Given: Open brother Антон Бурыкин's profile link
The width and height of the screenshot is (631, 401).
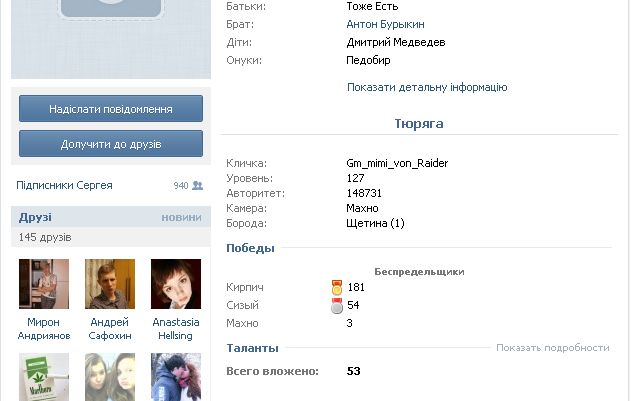Looking at the screenshot, I should click(385, 24).
